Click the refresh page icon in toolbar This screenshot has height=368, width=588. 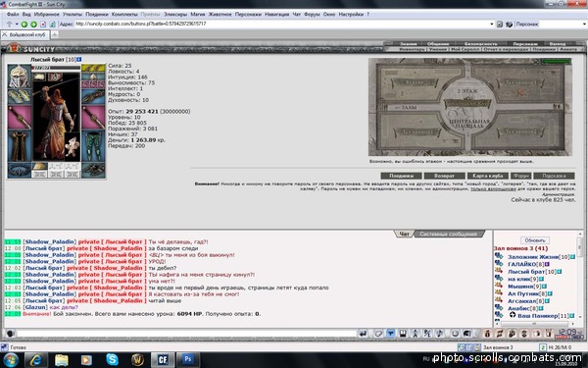(53, 24)
